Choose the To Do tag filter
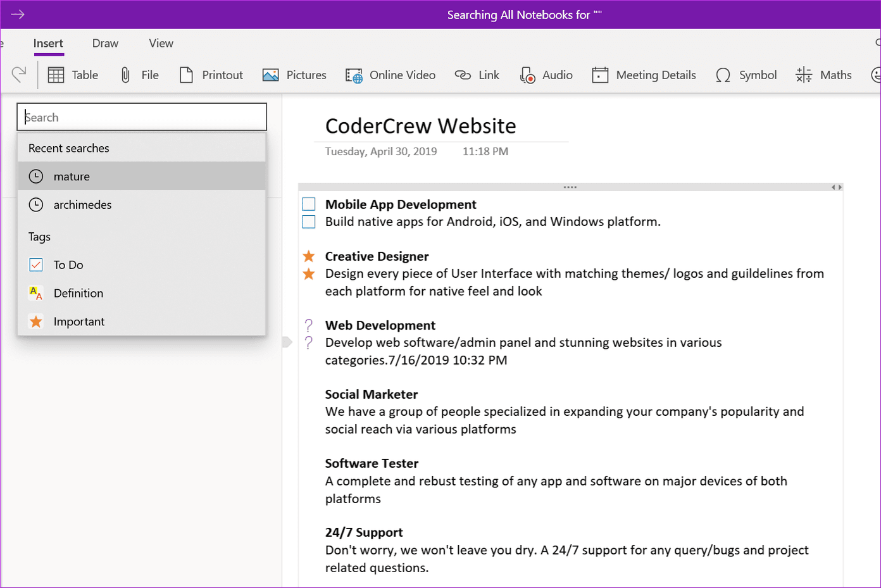Viewport: 881px width, 588px height. click(x=142, y=265)
